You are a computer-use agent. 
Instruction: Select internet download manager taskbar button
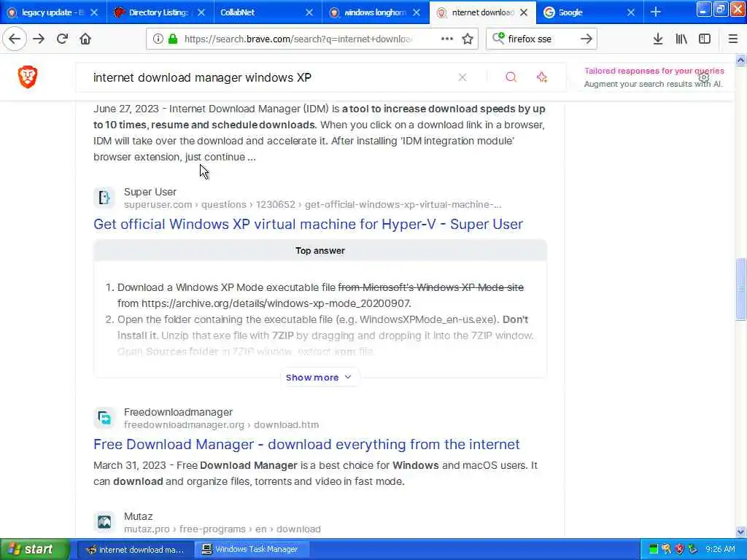pos(135,550)
